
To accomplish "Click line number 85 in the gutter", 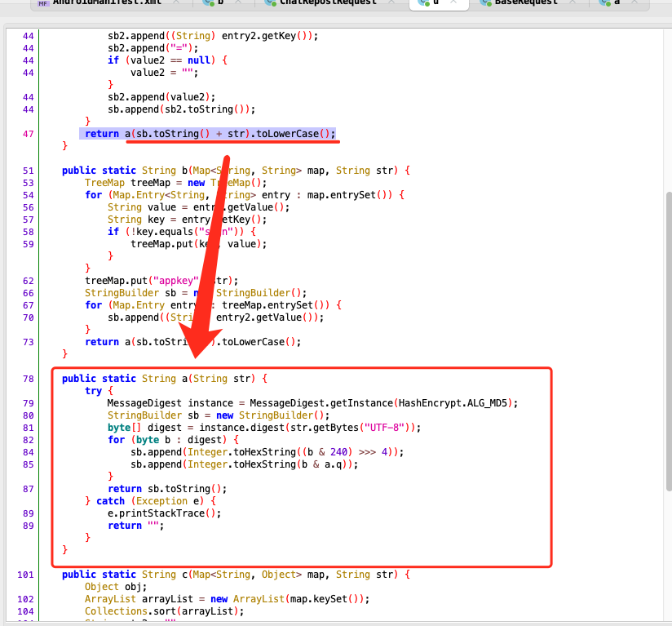I will [x=29, y=464].
